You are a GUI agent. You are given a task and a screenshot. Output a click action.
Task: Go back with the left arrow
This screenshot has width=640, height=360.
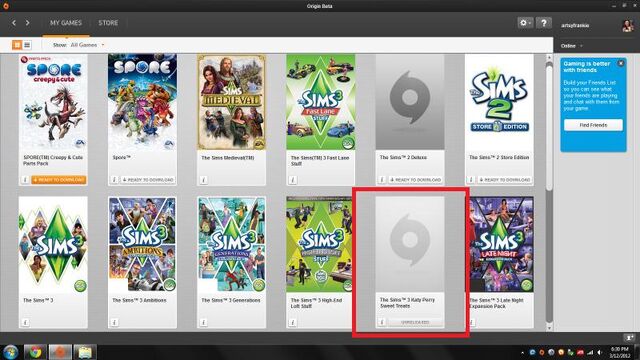(x=14, y=23)
